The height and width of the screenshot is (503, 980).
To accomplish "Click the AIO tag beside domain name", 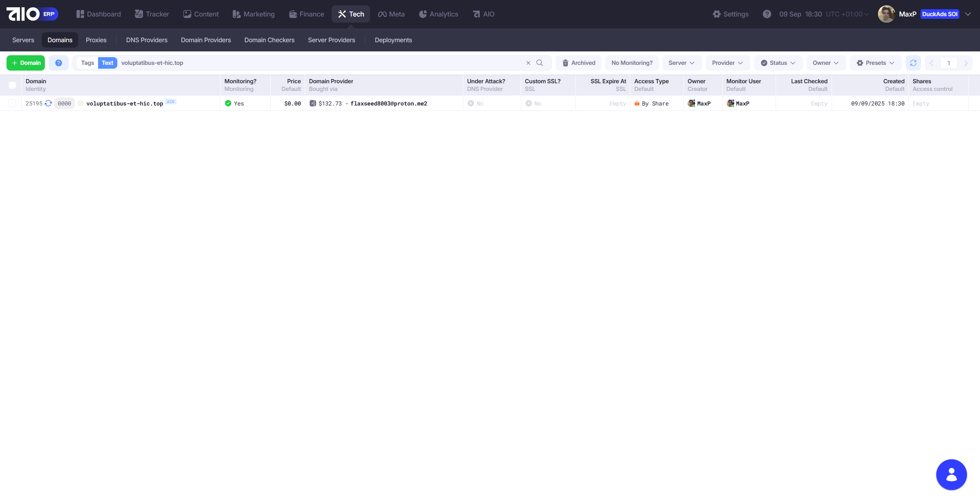I will point(171,102).
